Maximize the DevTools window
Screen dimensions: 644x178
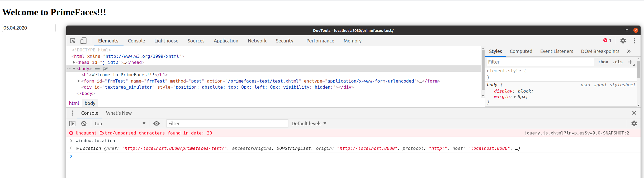627,31
